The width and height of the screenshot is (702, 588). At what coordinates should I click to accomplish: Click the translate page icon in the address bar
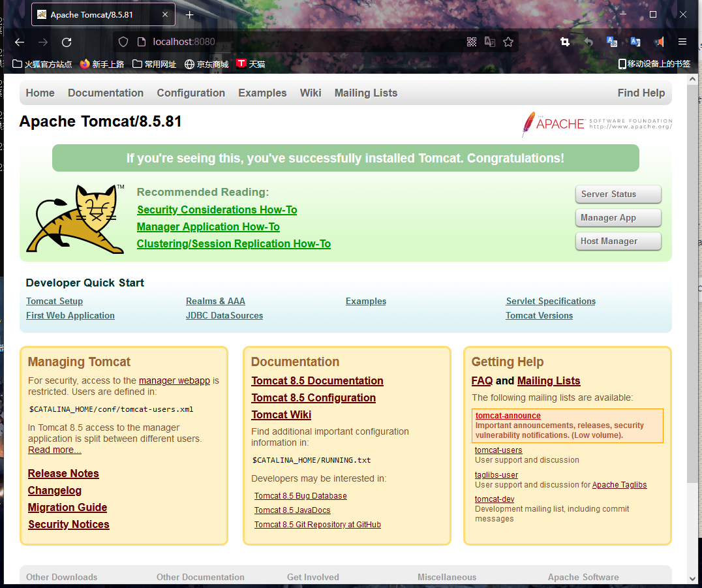pyautogui.click(x=490, y=42)
